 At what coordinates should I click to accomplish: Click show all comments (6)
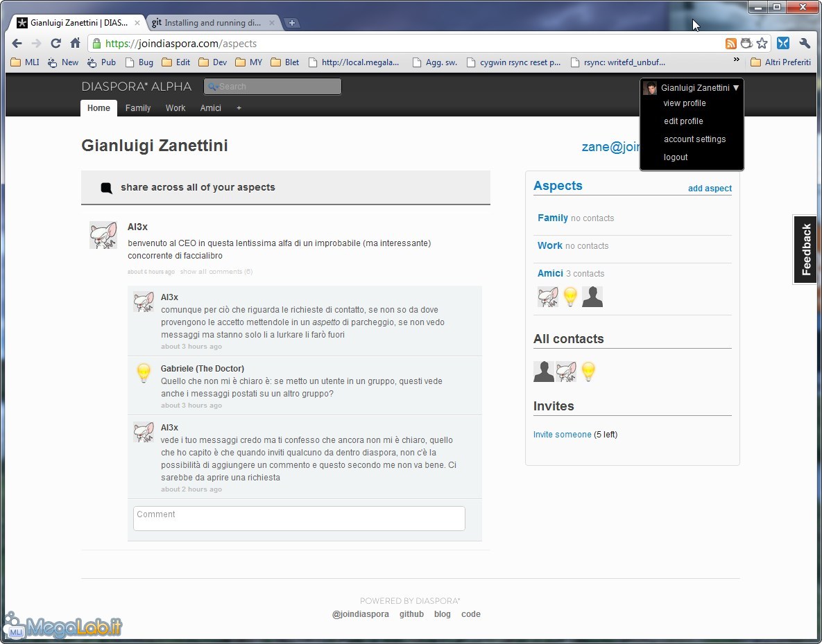coord(216,272)
